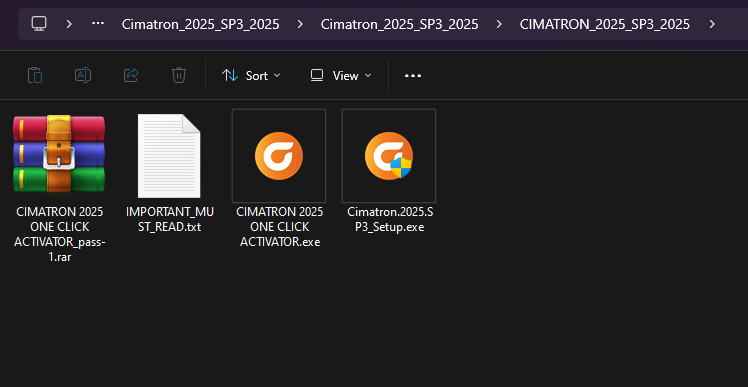748x387 pixels.
Task: Select the ONE CLICK ACTIVATOR.exe icon
Action: (x=279, y=156)
